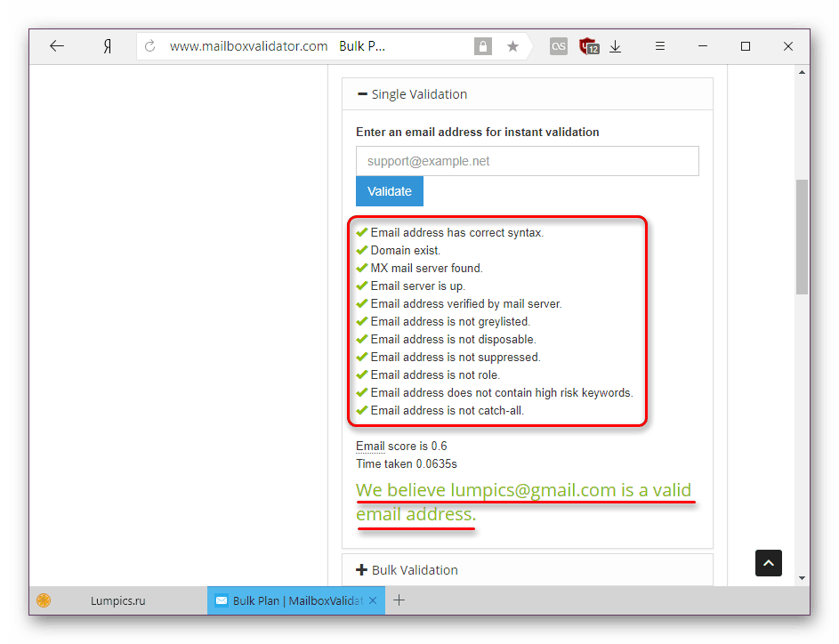Open the downloads arrow icon
This screenshot has height=644, width=839.
(x=615, y=46)
